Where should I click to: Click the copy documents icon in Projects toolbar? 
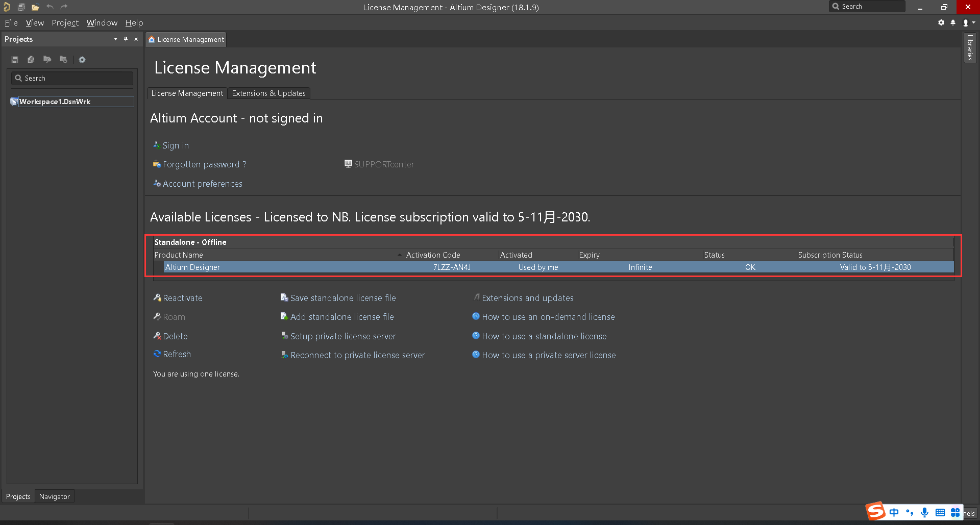[31, 60]
